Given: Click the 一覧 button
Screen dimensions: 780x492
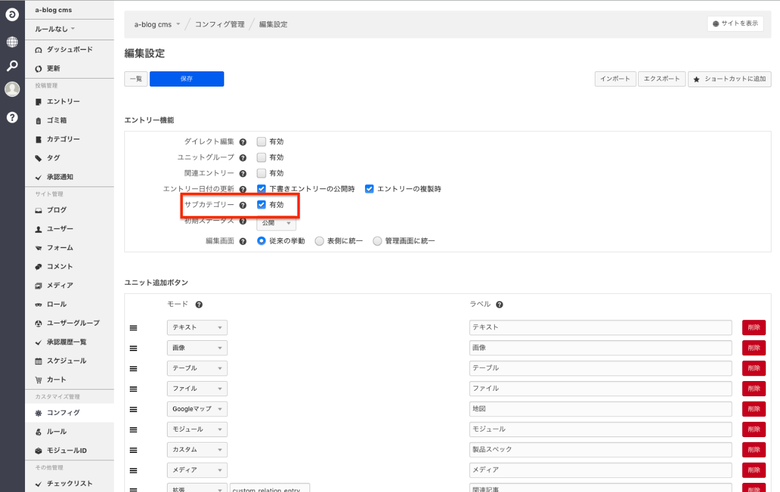Looking at the screenshot, I should pyautogui.click(x=136, y=79).
